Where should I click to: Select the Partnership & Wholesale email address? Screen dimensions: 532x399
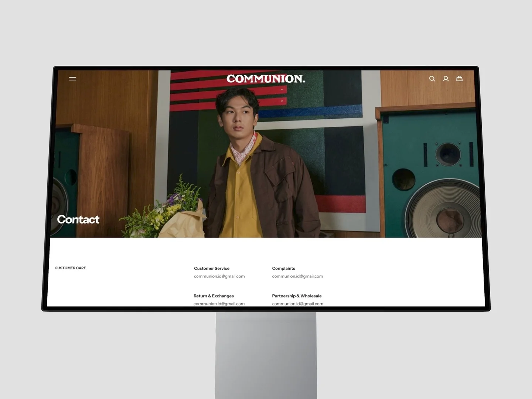pos(298,304)
